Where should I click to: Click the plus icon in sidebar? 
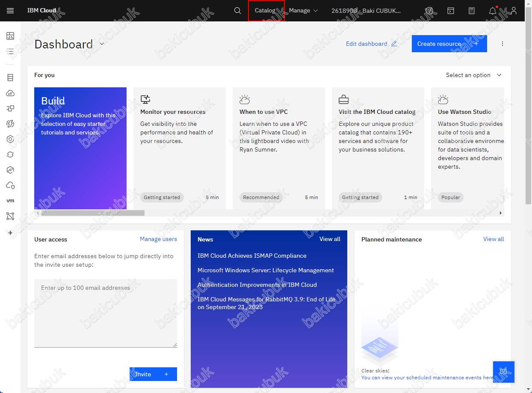point(10,233)
